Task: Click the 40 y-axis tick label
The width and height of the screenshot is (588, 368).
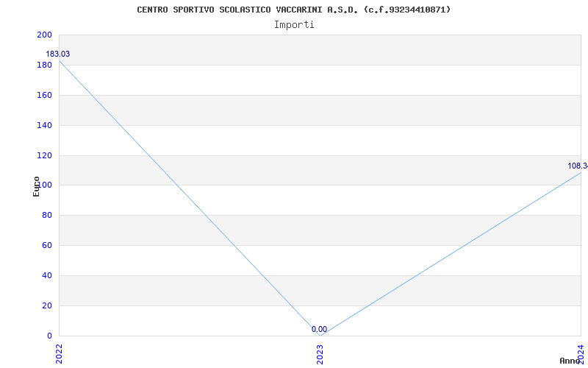Action: pyautogui.click(x=47, y=275)
